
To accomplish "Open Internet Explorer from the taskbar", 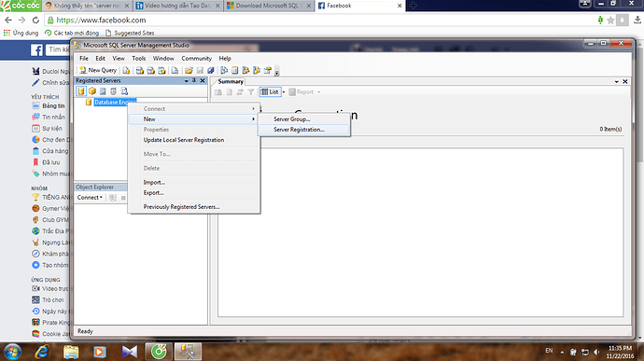I will point(42,352).
